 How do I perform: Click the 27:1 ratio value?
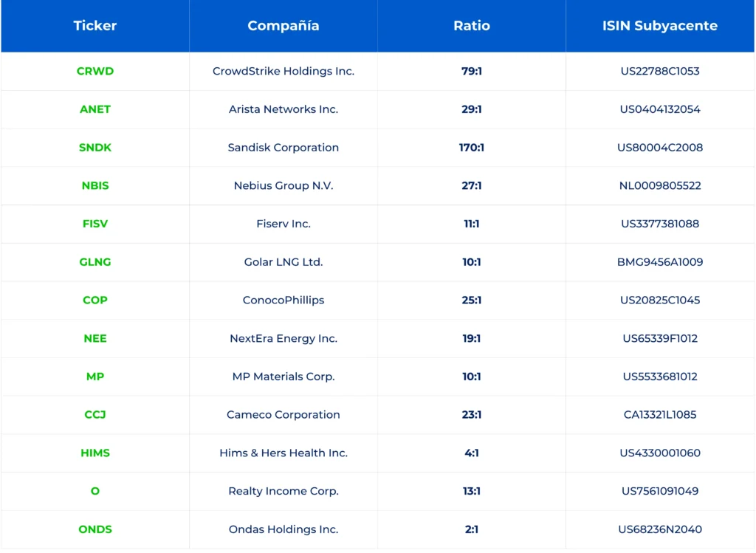click(x=472, y=185)
